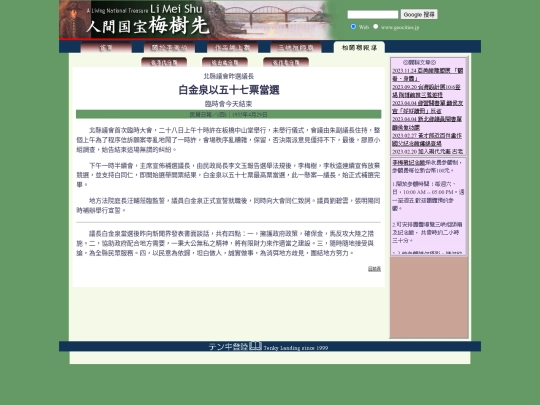Screen dimensions: 540x405
Task: Open the 關於李梅樹 tab
Action: pos(169,48)
